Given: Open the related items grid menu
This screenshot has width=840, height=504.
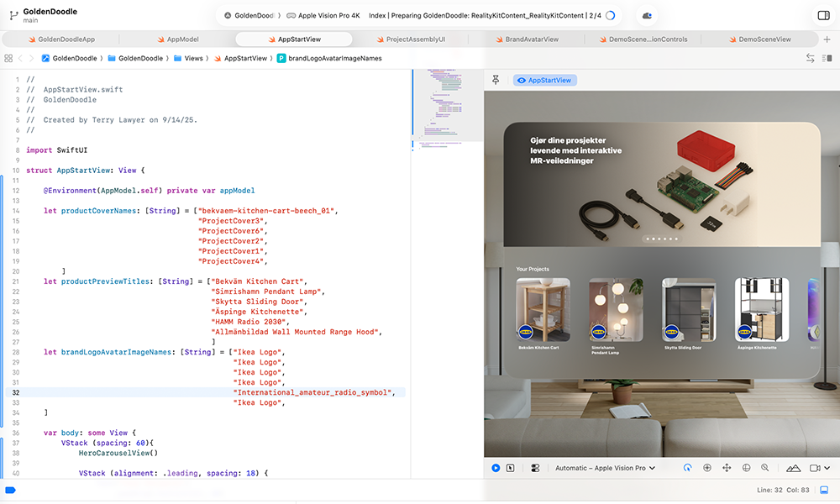Looking at the screenshot, I should pyautogui.click(x=8, y=59).
